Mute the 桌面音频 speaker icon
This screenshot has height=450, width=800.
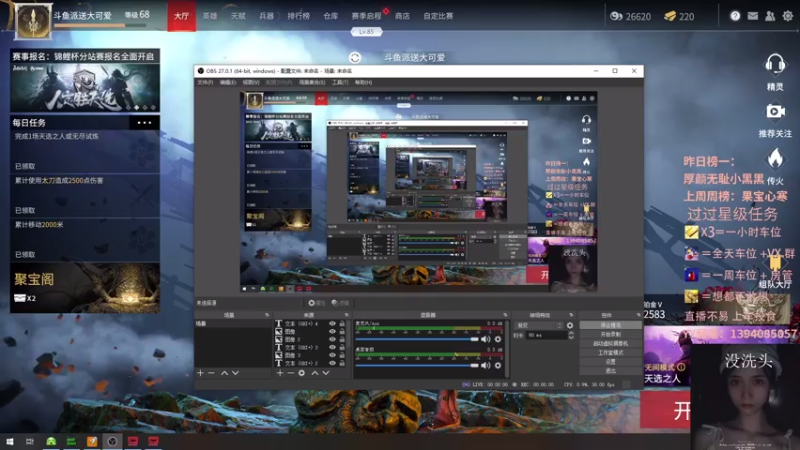(x=486, y=365)
